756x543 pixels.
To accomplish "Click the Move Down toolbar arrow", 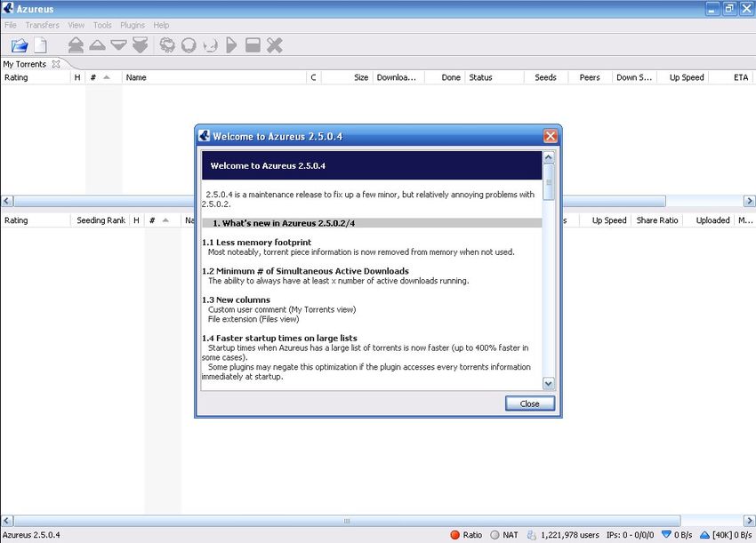I will click(118, 45).
